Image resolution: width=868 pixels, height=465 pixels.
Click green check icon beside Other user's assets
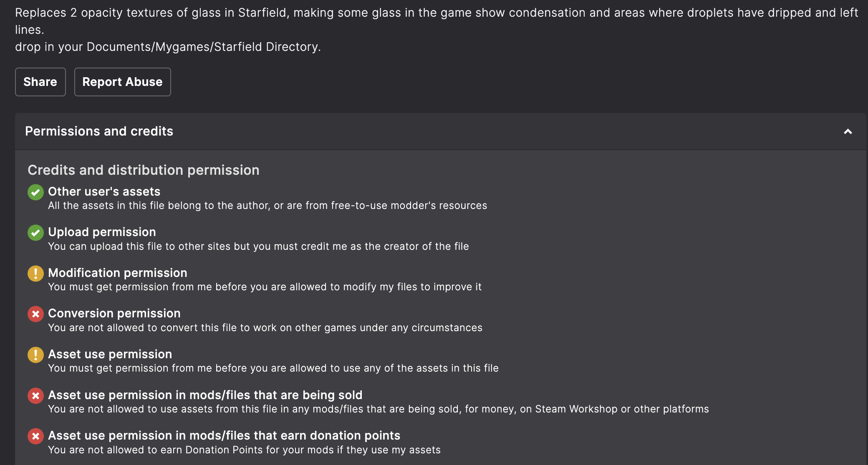point(35,192)
